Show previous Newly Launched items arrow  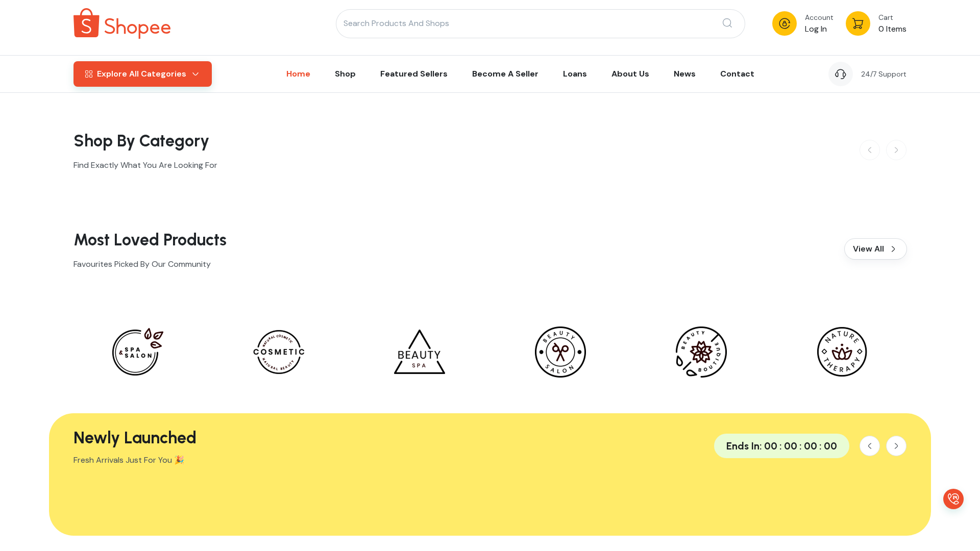[870, 446]
